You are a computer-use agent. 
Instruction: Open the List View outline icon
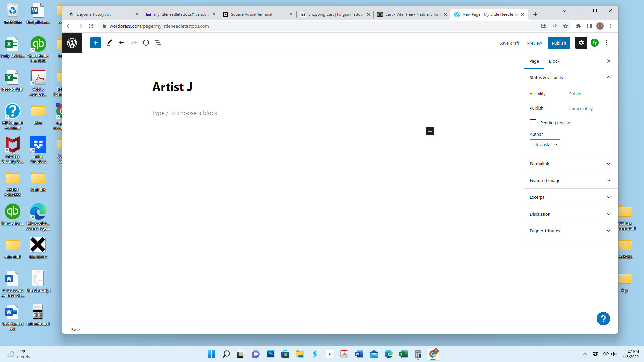pos(158,43)
